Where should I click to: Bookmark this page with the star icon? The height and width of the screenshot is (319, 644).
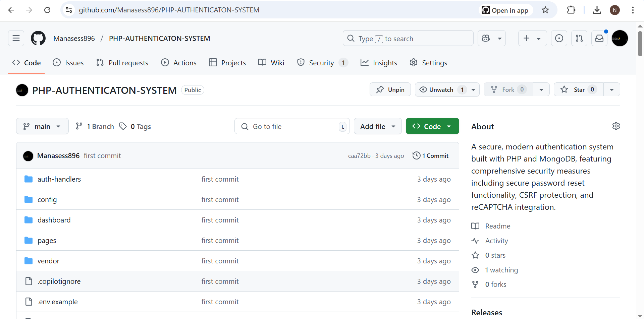click(545, 10)
